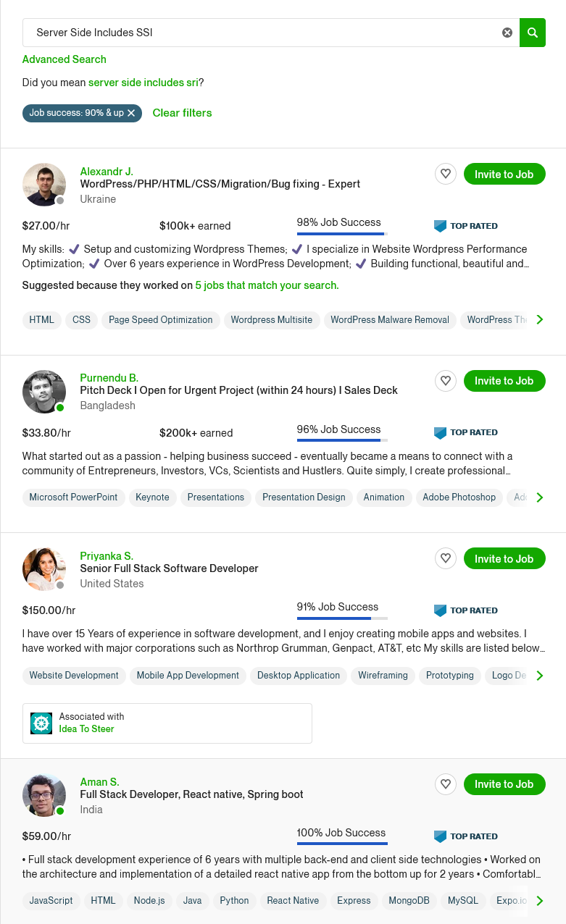Open Advanced Search

click(x=64, y=59)
